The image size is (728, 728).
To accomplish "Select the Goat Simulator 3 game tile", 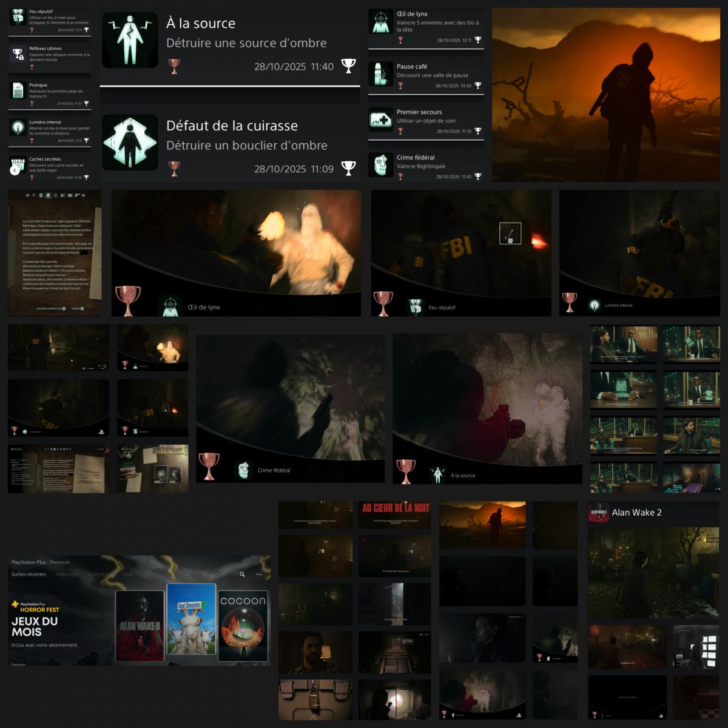I will (191, 619).
